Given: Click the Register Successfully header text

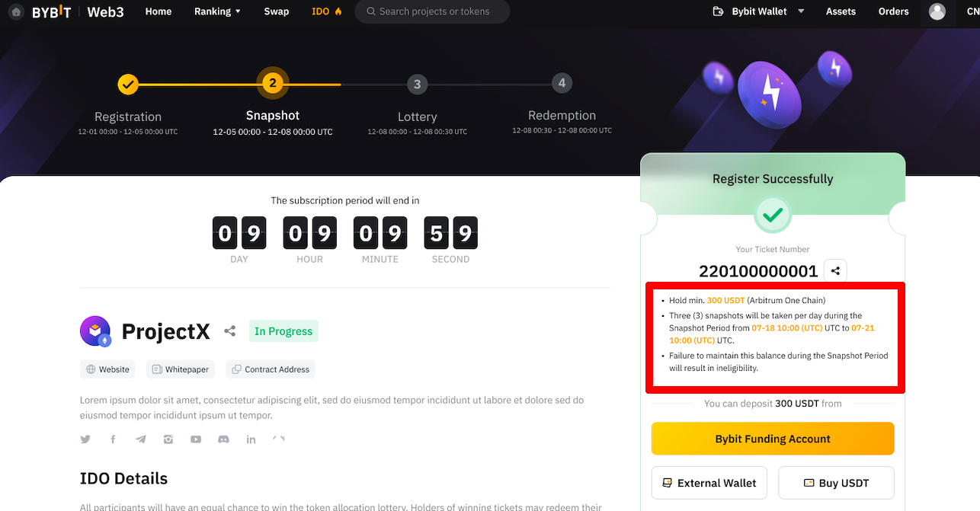Looking at the screenshot, I should [x=773, y=179].
